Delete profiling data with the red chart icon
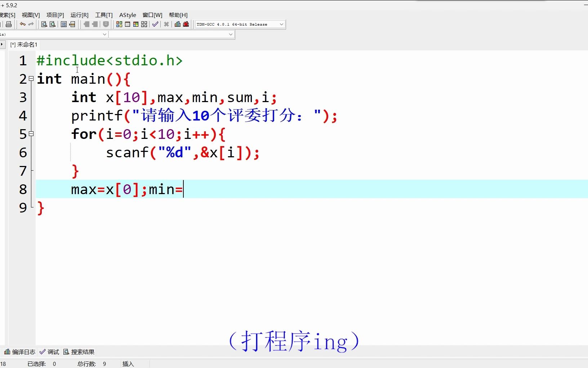The height and width of the screenshot is (368, 588). point(186,24)
